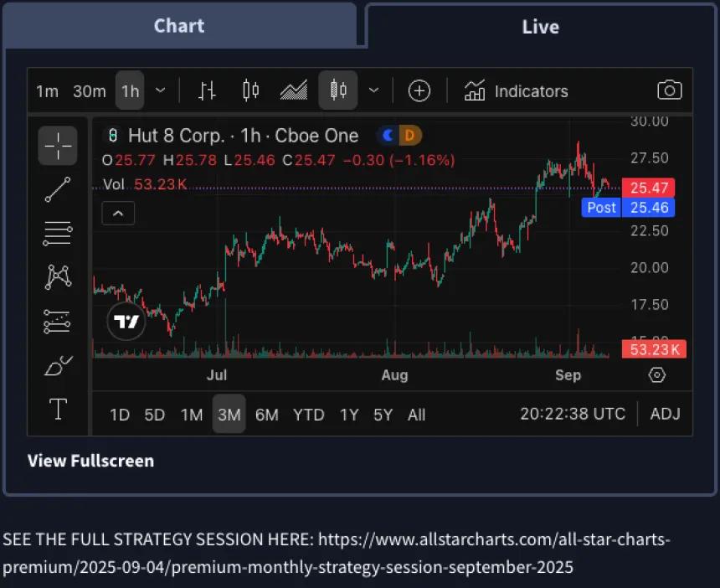Click the extended hours moon indicator
The height and width of the screenshot is (588, 720).
tap(388, 136)
